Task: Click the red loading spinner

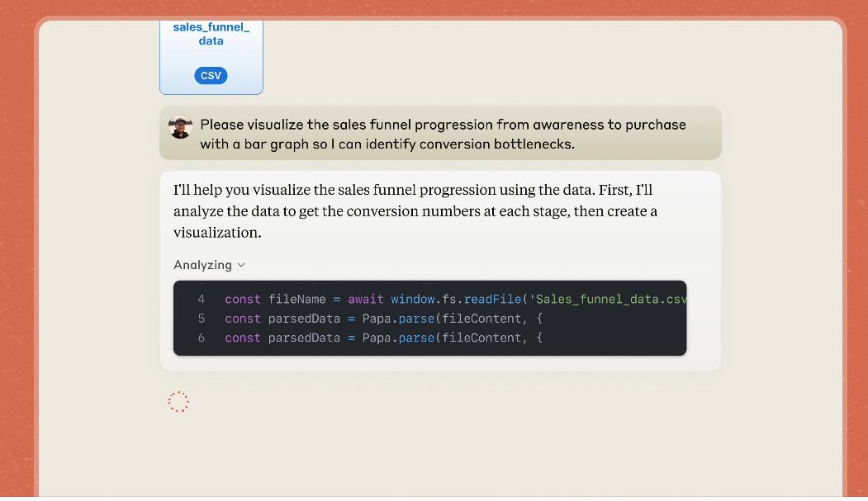Action: [178, 402]
